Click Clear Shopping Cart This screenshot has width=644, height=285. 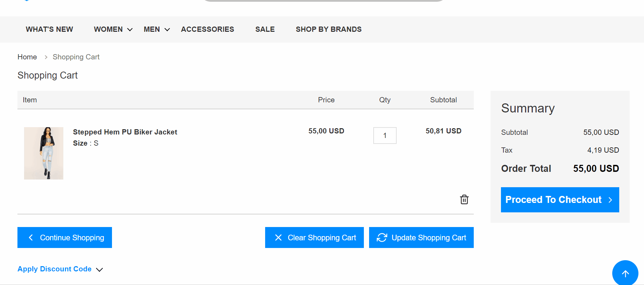(314, 237)
